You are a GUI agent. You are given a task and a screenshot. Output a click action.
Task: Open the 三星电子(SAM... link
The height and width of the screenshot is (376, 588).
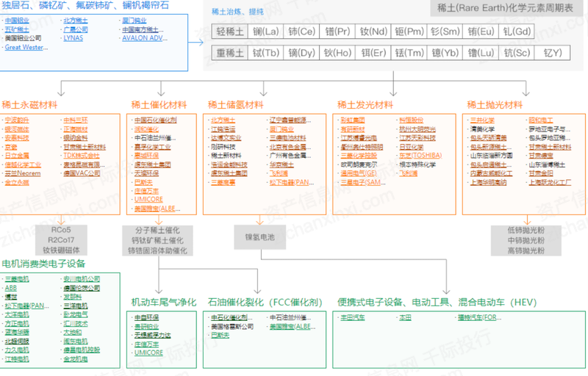363,182
